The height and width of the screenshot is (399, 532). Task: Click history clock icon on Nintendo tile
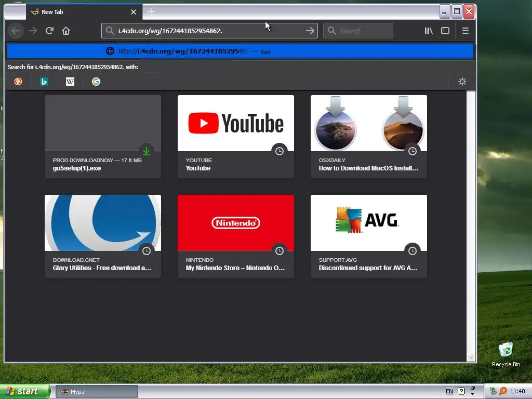click(279, 251)
